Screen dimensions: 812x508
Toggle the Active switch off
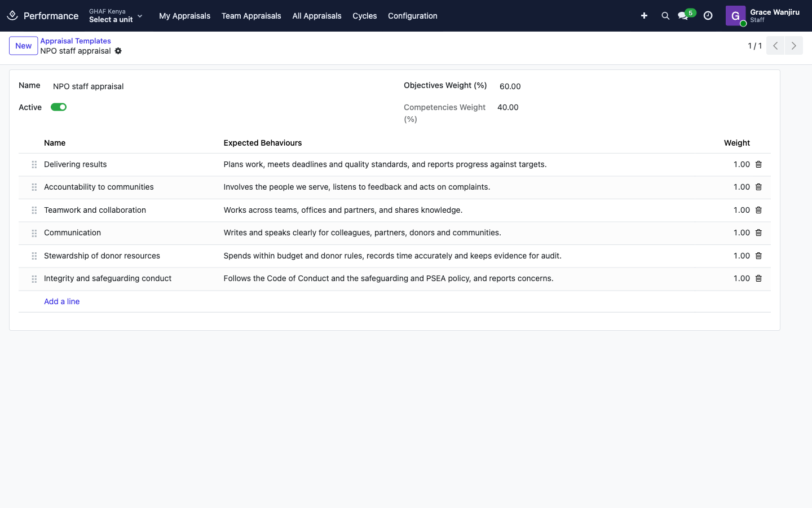coord(59,107)
